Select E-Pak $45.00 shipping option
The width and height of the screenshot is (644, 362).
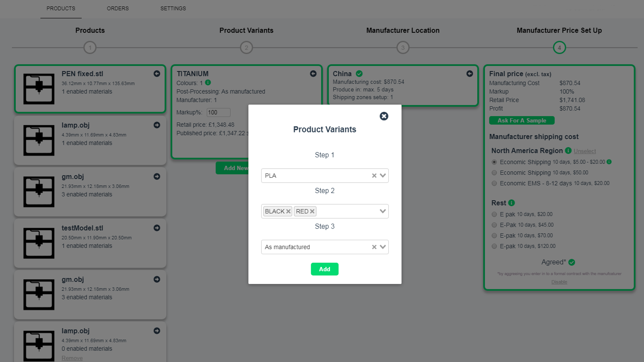[x=494, y=225]
